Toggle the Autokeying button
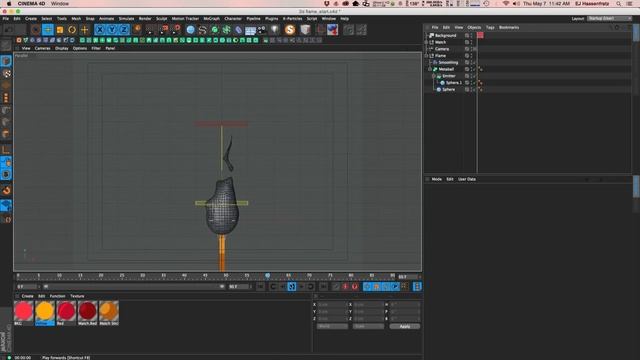This screenshot has height=360, width=640. pos(354,287)
